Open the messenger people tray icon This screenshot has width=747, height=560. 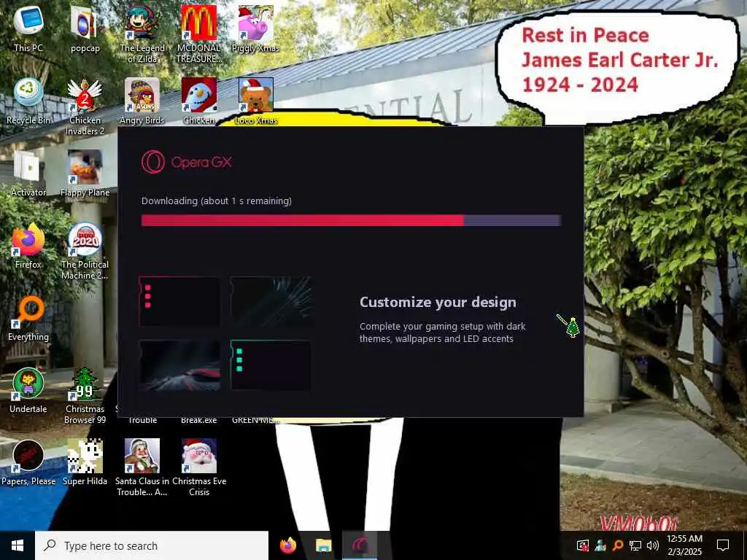600,545
